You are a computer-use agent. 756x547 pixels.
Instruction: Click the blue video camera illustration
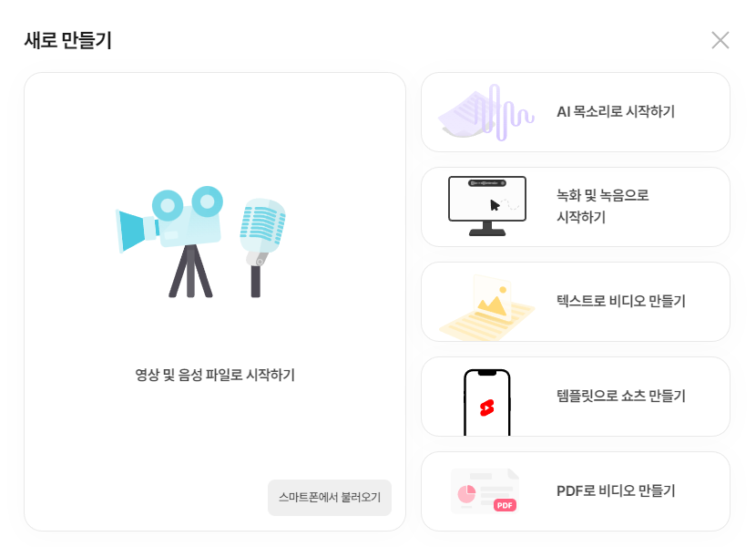pos(169,218)
